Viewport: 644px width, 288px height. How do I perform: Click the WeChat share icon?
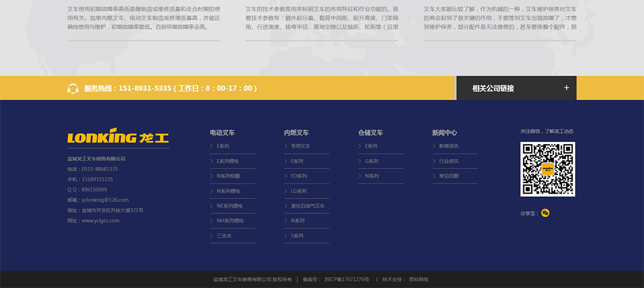pyautogui.click(x=545, y=213)
